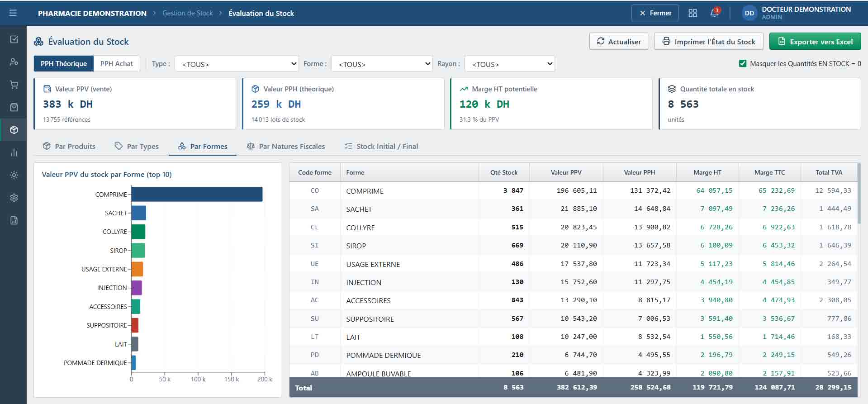
Task: Open the notifications bell icon
Action: [715, 13]
